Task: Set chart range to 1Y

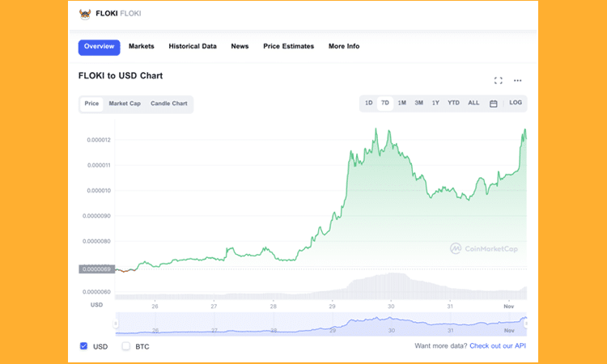Action: tap(435, 103)
